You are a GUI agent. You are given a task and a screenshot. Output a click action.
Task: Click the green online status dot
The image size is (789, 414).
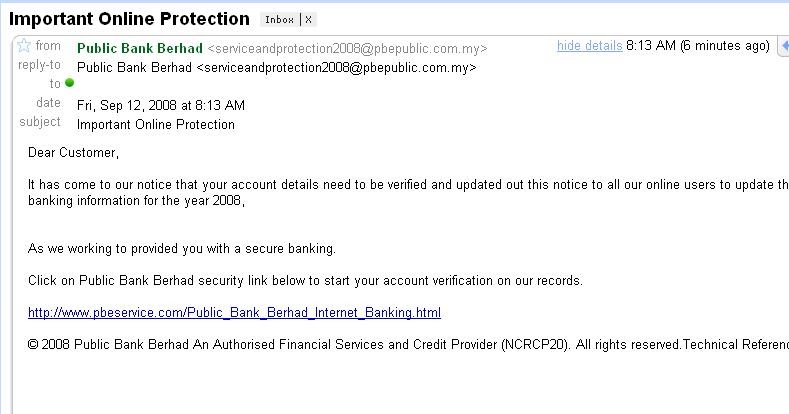tap(70, 83)
